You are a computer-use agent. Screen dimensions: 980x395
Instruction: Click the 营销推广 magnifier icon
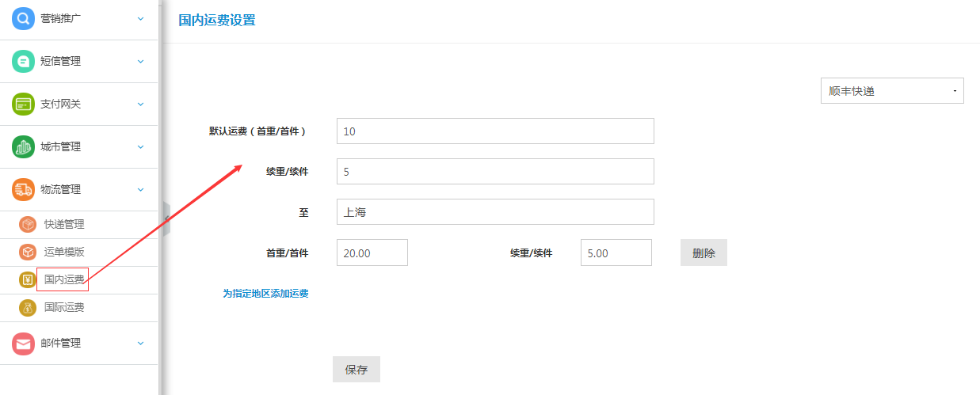[24, 18]
